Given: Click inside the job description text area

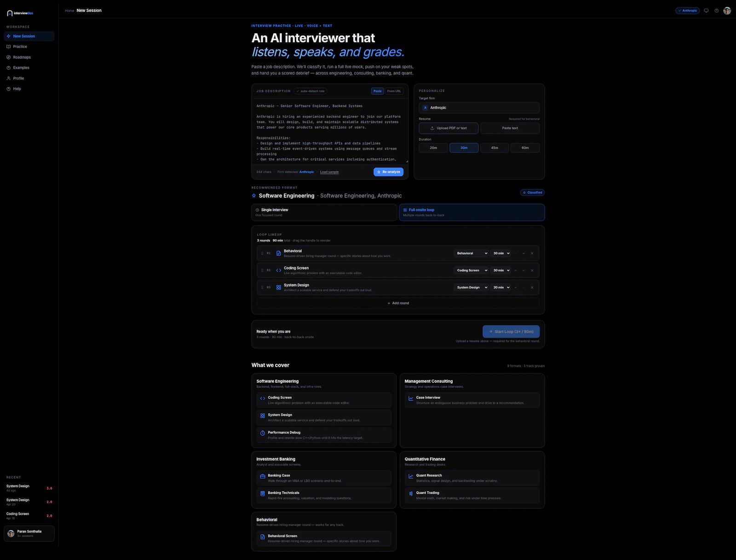Looking at the screenshot, I should (330, 132).
